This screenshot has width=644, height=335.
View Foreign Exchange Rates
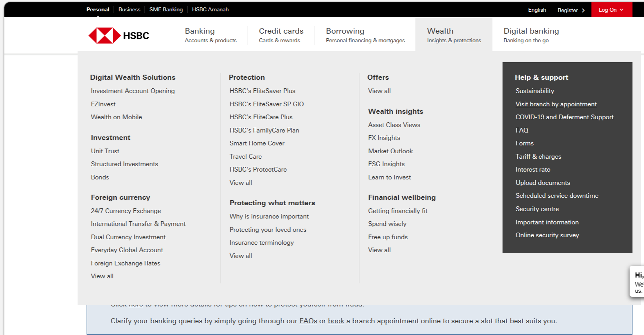126,263
